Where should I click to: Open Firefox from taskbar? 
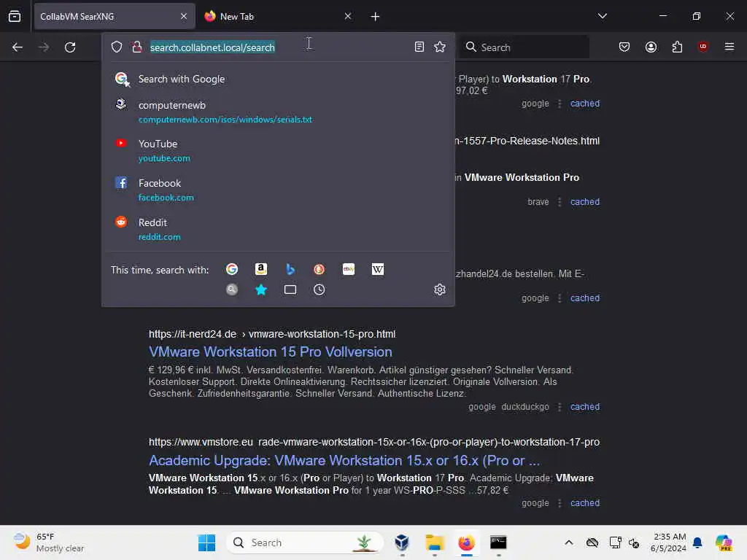[x=466, y=542]
